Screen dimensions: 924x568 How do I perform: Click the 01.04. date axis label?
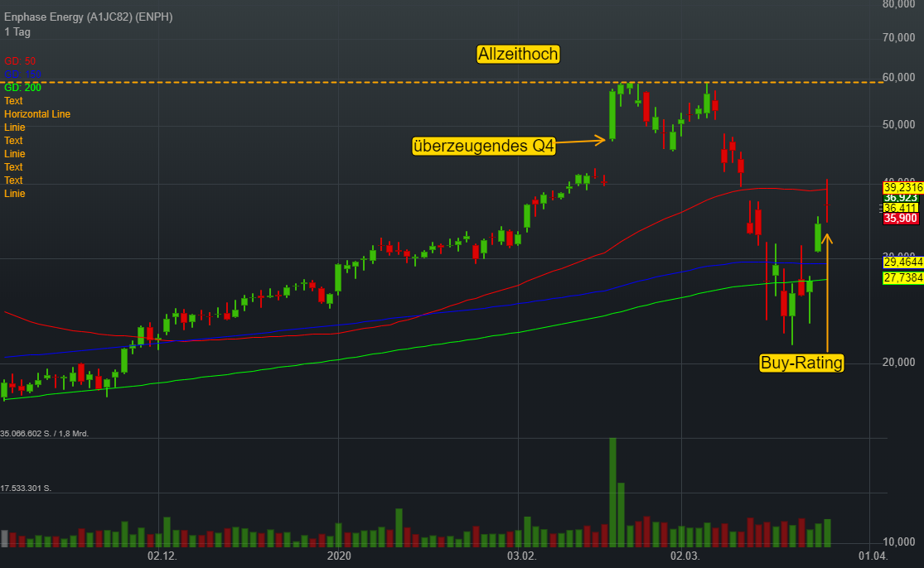873,556
